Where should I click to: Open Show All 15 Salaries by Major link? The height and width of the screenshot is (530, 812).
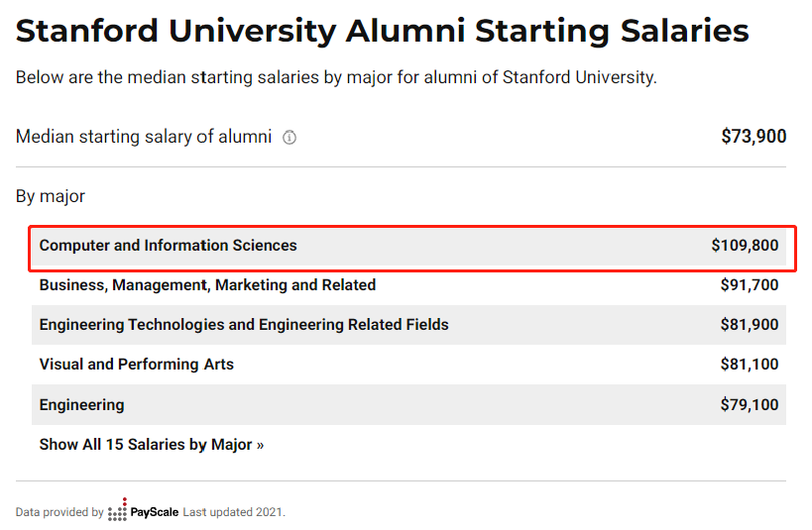tap(152, 445)
